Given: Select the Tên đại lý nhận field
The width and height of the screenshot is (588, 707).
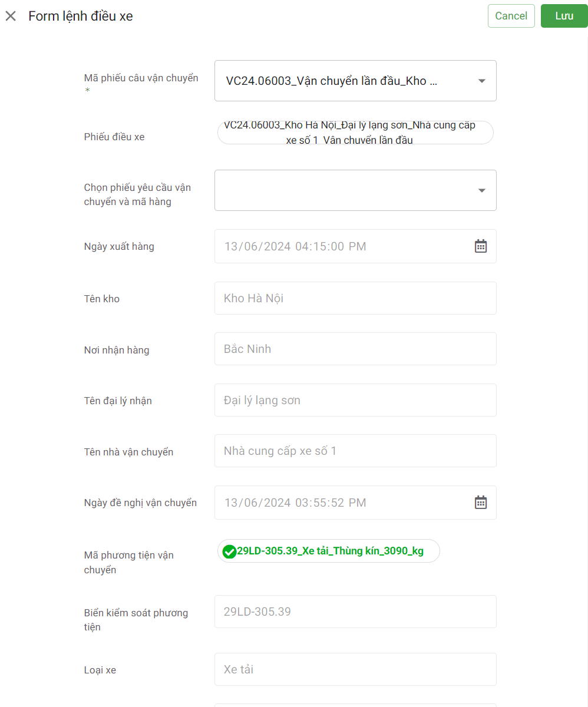Looking at the screenshot, I should coord(355,400).
